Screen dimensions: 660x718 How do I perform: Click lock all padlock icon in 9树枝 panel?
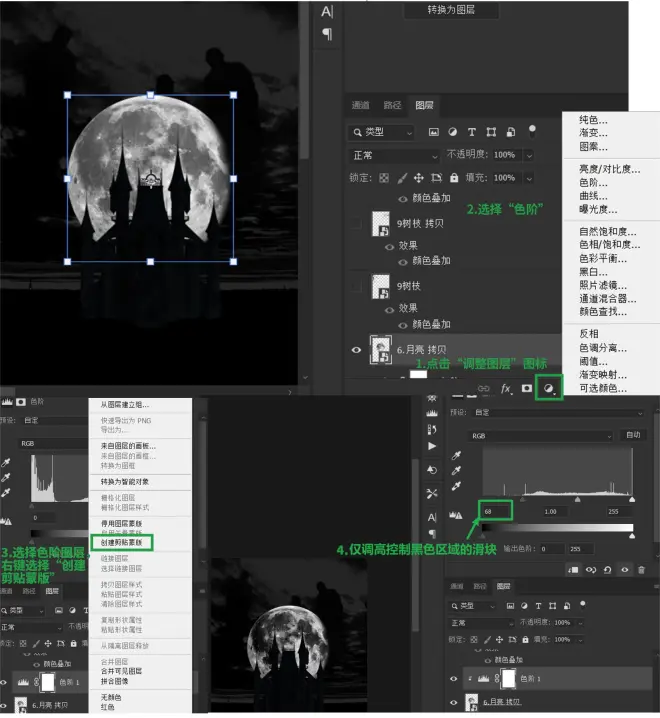[454, 178]
